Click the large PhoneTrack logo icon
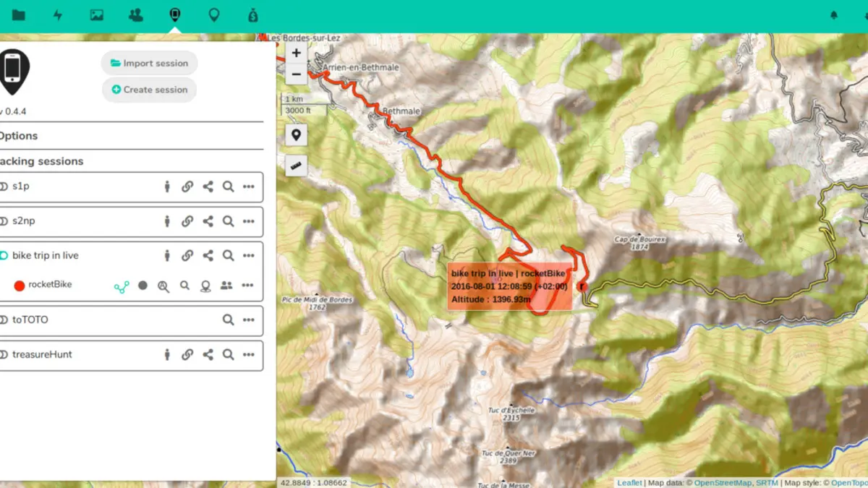This screenshot has height=488, width=868. point(14,72)
